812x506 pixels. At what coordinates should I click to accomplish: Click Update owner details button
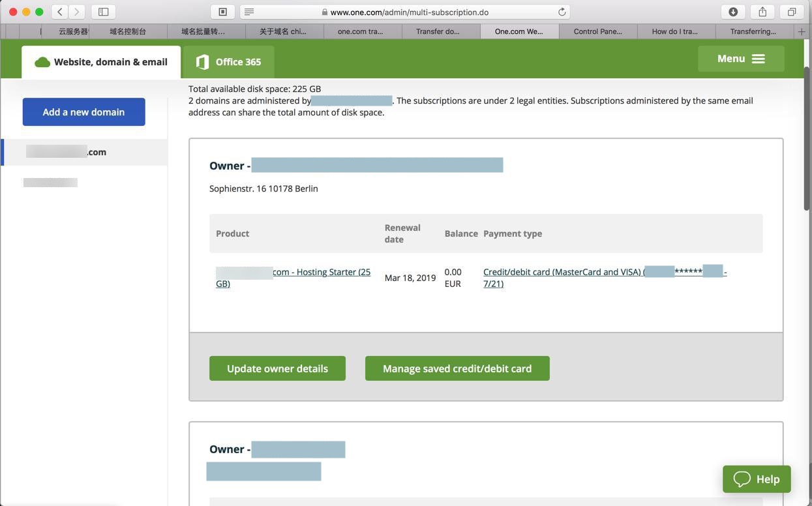point(277,368)
